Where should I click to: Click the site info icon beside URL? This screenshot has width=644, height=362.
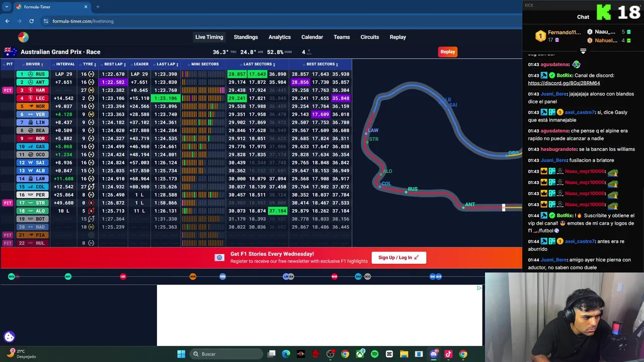(46, 21)
